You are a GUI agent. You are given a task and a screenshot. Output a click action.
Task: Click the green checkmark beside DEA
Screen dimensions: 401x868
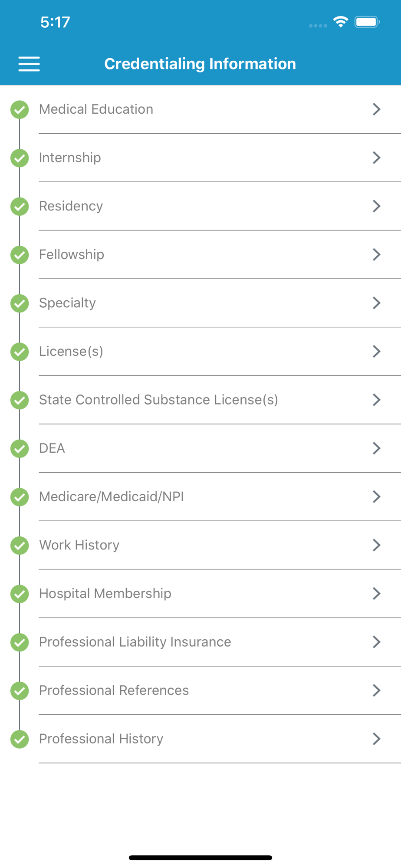coord(20,448)
